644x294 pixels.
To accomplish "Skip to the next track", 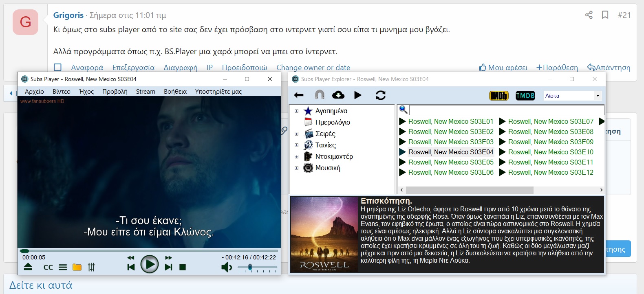I will 168,267.
